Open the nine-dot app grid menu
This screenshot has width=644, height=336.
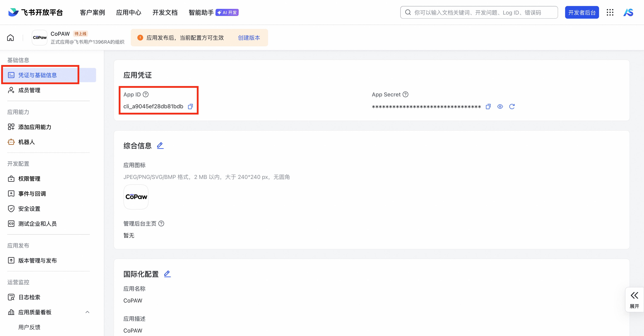[610, 12]
